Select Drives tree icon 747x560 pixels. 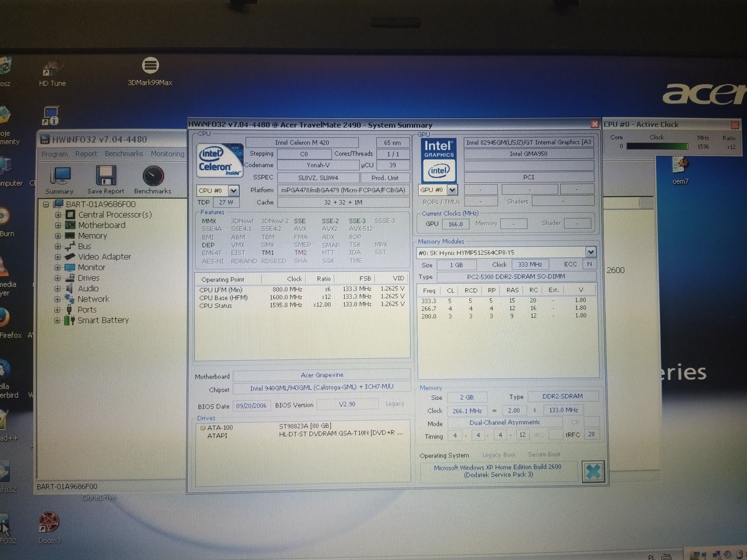coord(70,278)
